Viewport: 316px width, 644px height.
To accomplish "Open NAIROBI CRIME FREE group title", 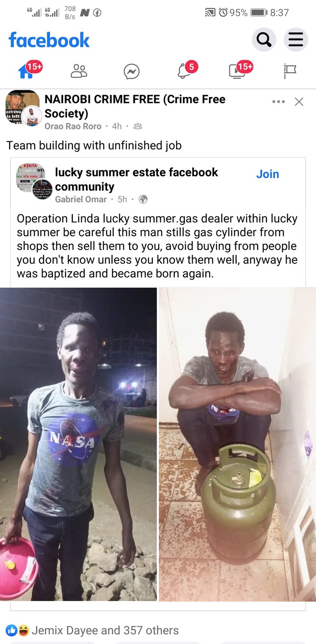I will tap(135, 107).
